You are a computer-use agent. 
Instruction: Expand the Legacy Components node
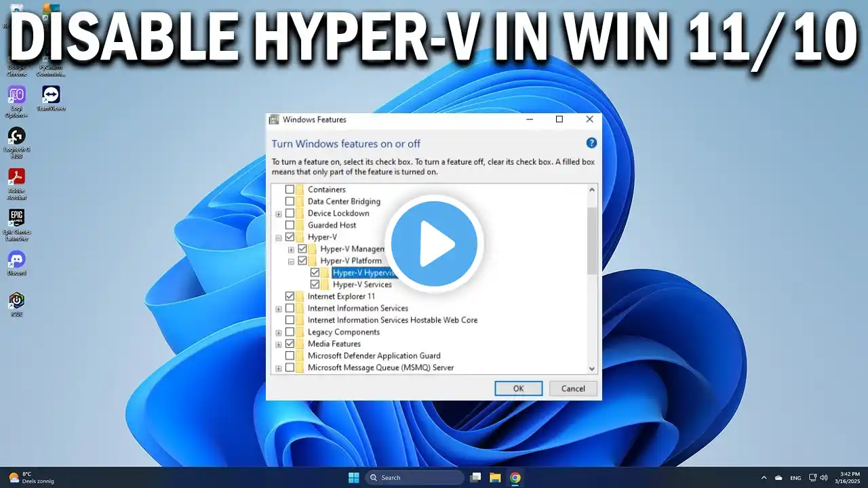click(278, 333)
